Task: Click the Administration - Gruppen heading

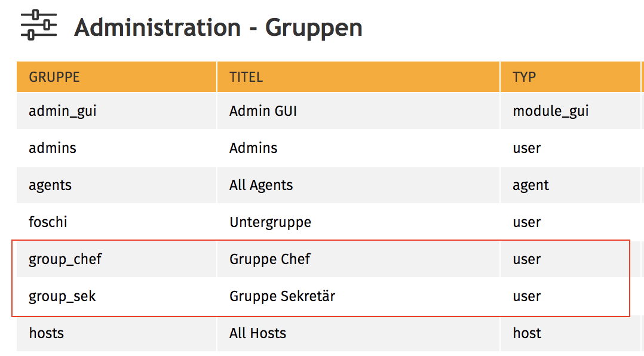Action: point(218,27)
